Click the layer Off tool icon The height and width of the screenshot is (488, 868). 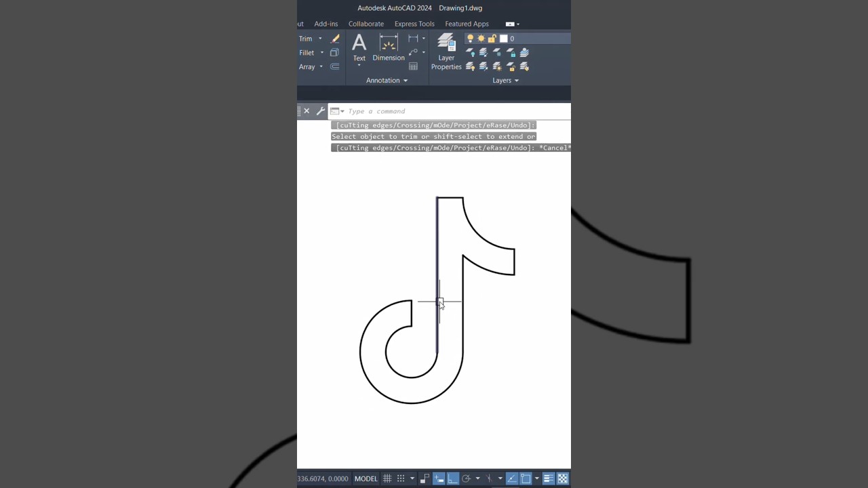[x=470, y=52]
